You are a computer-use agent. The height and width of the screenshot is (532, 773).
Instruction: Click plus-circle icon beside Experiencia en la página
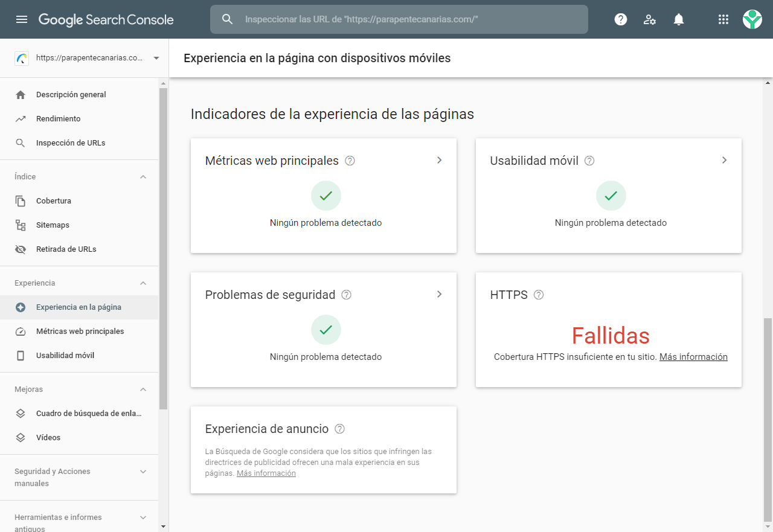(x=21, y=307)
